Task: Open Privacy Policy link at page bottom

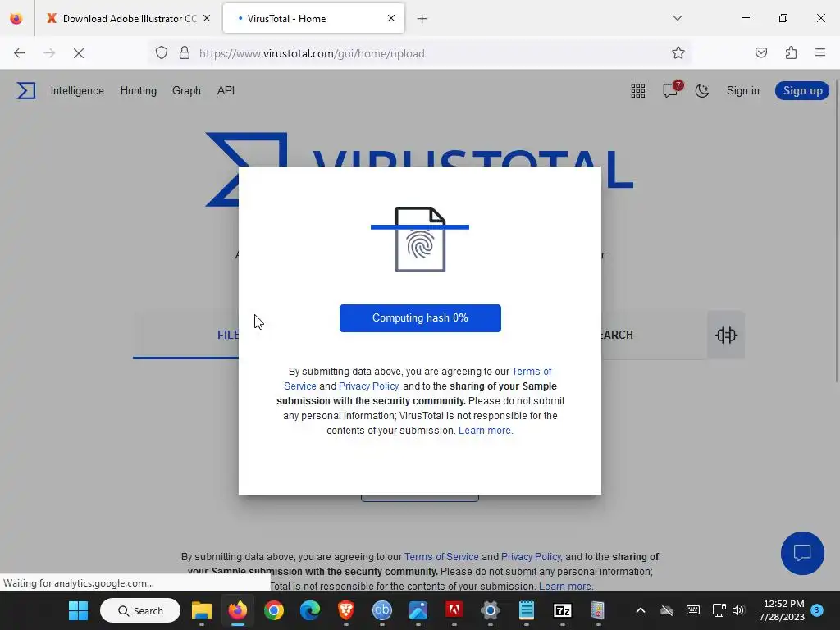Action: click(531, 557)
